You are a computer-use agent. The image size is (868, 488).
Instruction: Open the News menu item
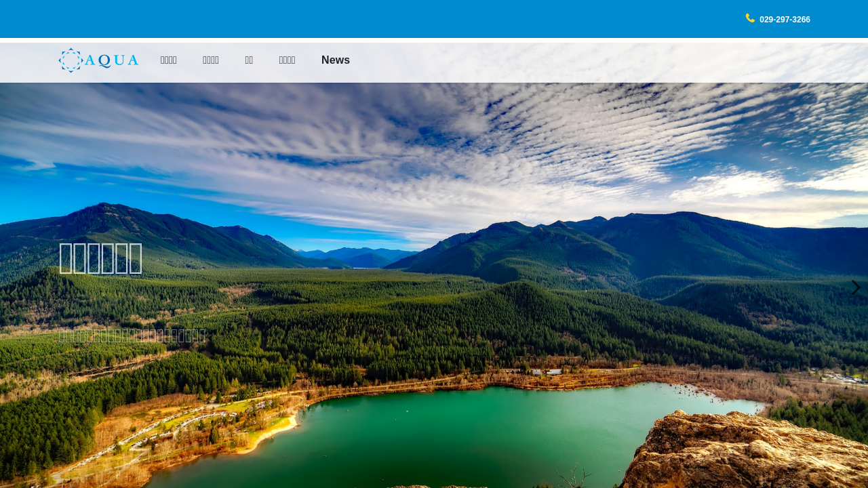336,60
